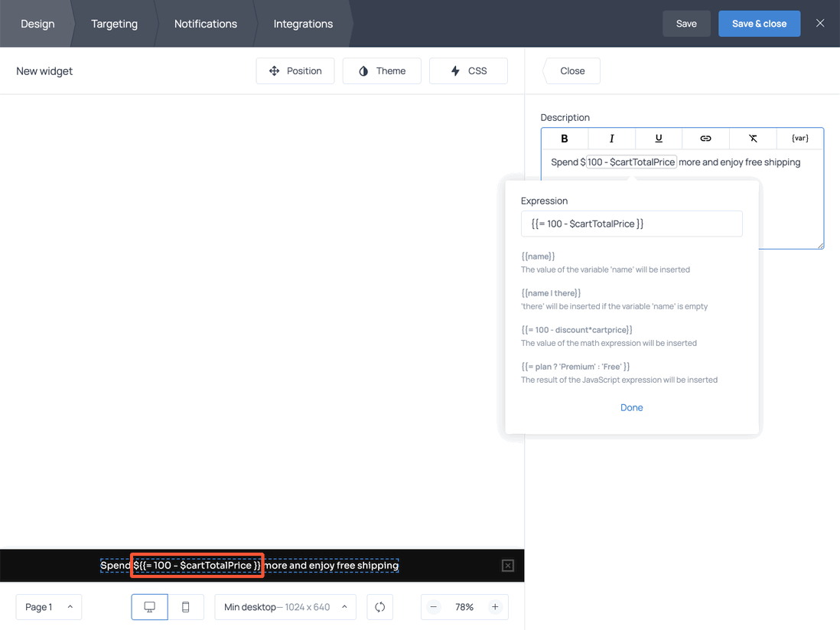This screenshot has height=630, width=840.
Task: Click the Expression input field
Action: (x=631, y=224)
